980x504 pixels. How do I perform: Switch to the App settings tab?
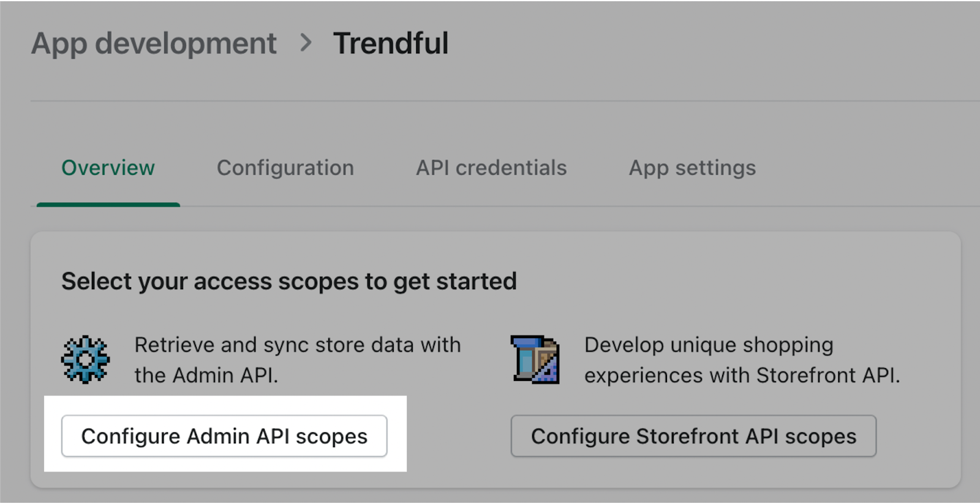coord(692,168)
